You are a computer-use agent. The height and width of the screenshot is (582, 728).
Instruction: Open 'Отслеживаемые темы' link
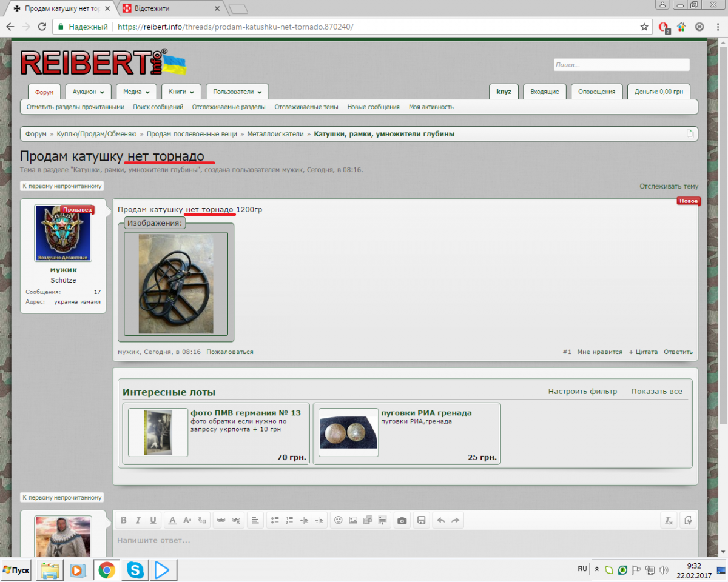[306, 107]
